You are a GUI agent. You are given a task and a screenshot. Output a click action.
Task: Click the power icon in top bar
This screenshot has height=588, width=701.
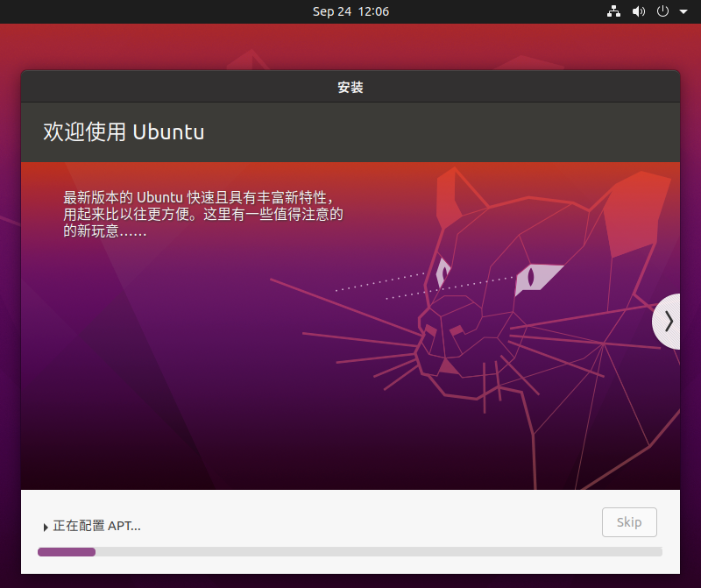[x=662, y=11]
